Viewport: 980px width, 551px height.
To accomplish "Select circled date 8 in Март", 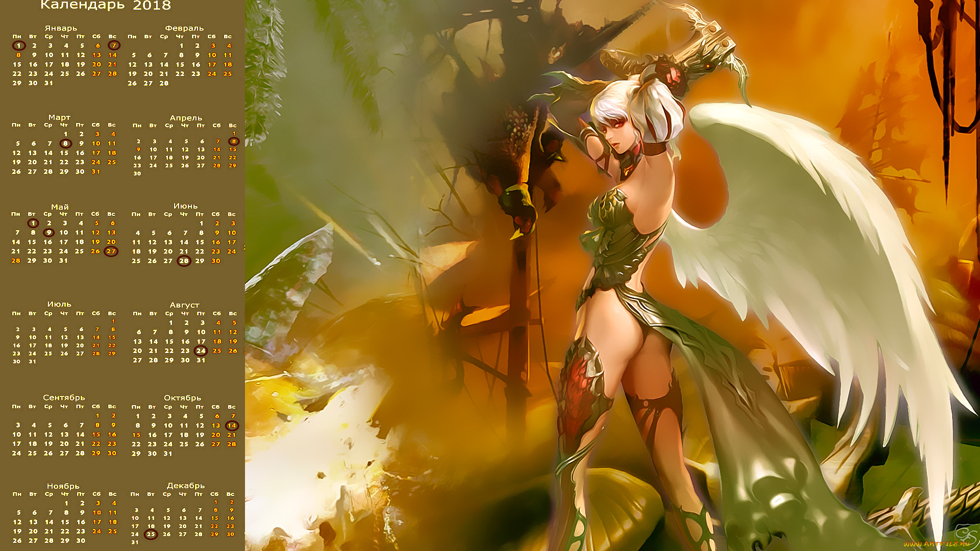I will click(x=65, y=143).
